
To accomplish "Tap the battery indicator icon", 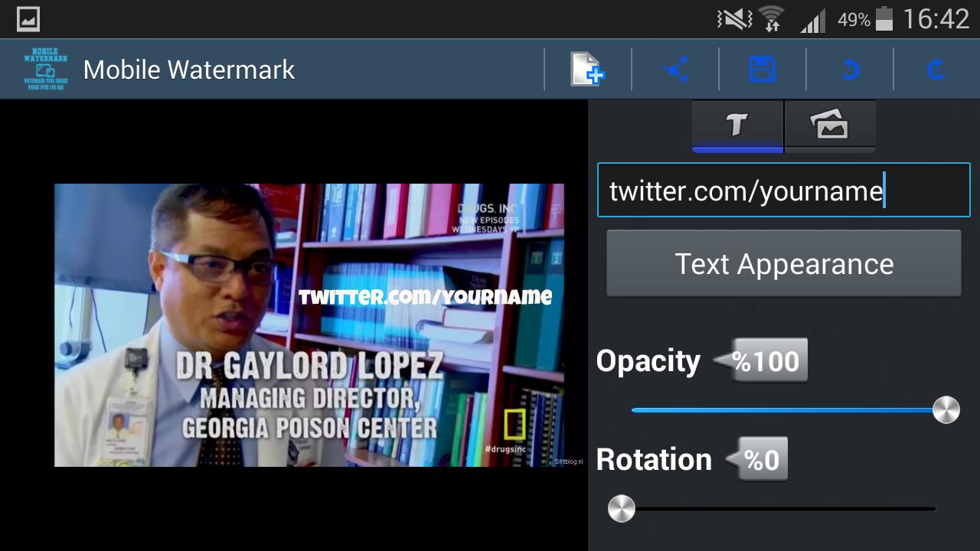I will click(x=884, y=18).
